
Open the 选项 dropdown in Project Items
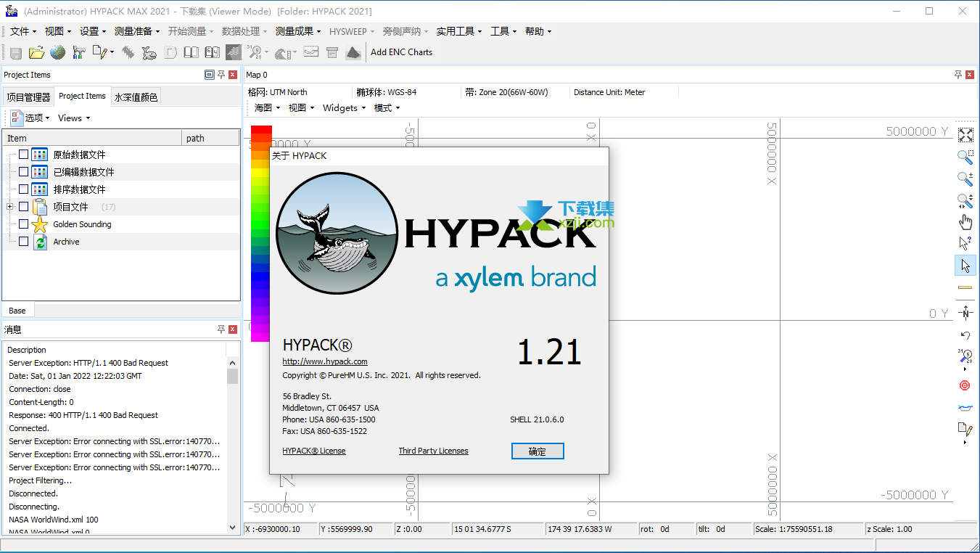[30, 118]
